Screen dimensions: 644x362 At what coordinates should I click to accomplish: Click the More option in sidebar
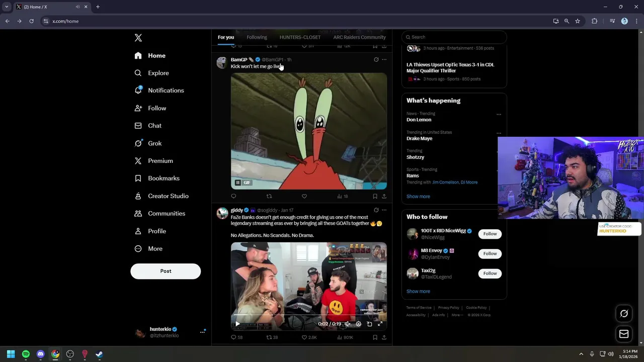tap(148, 249)
